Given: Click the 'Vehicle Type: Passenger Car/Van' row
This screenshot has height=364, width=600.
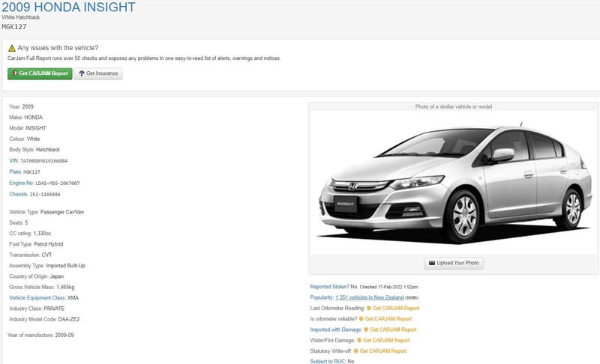Looking at the screenshot, I should click(x=46, y=212).
